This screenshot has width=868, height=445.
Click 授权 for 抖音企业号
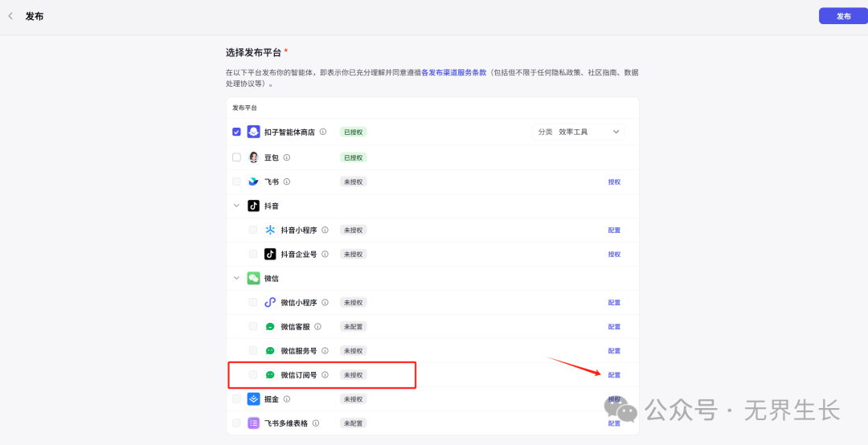[x=615, y=254]
